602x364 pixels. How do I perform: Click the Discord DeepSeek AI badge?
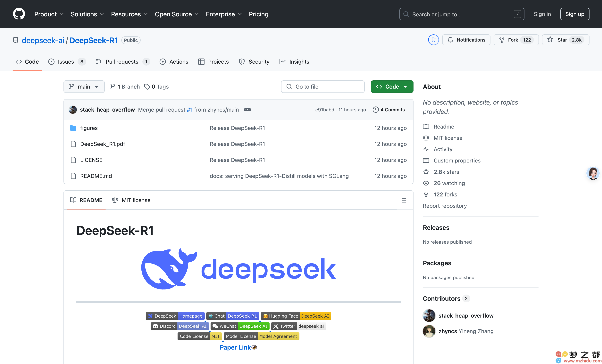coord(180,326)
